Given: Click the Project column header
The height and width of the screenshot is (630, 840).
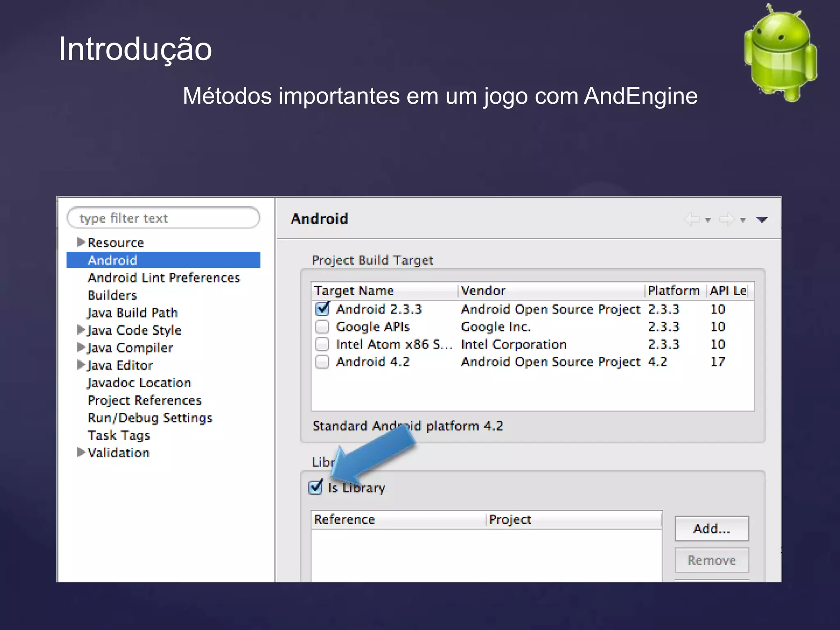Looking at the screenshot, I should (574, 520).
